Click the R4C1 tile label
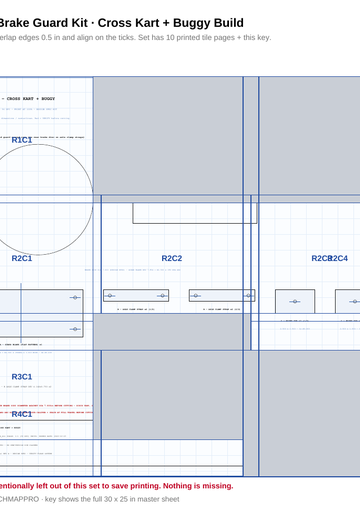 tap(22, 414)
